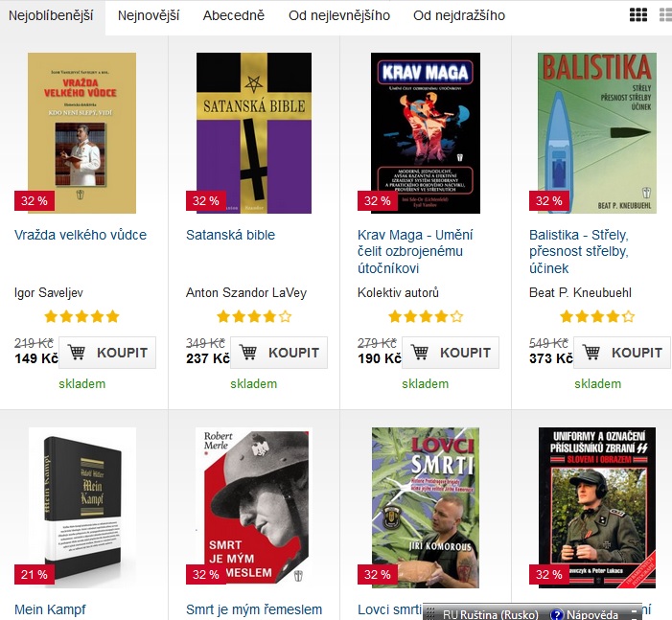Select Abecedně sorting tab
This screenshot has height=620, width=672.
tap(234, 16)
